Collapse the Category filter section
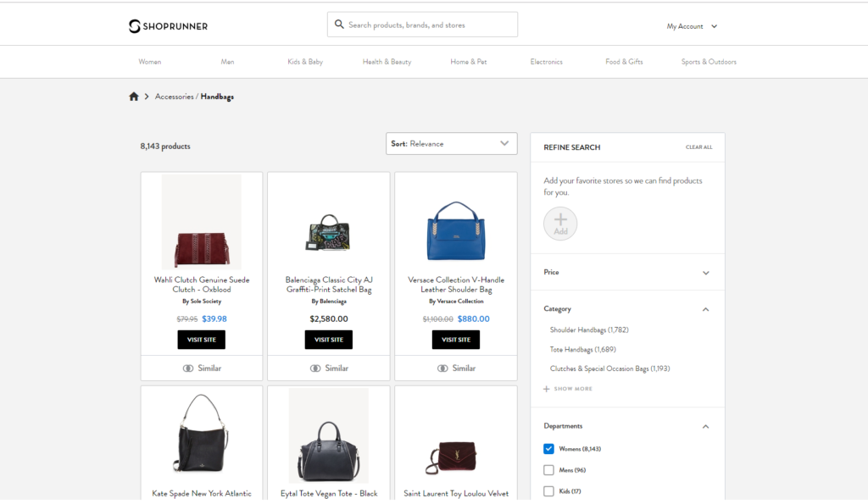This screenshot has width=868, height=504. 706,309
